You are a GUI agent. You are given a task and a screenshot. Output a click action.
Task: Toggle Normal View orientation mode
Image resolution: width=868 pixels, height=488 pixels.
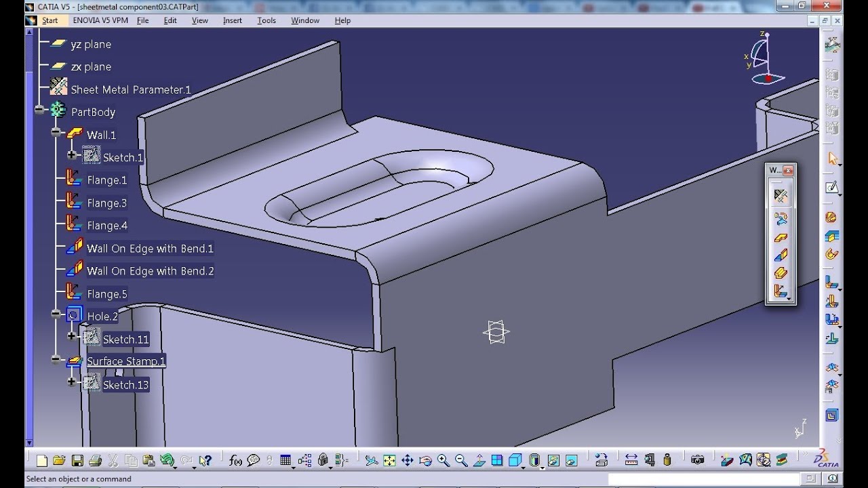[479, 460]
